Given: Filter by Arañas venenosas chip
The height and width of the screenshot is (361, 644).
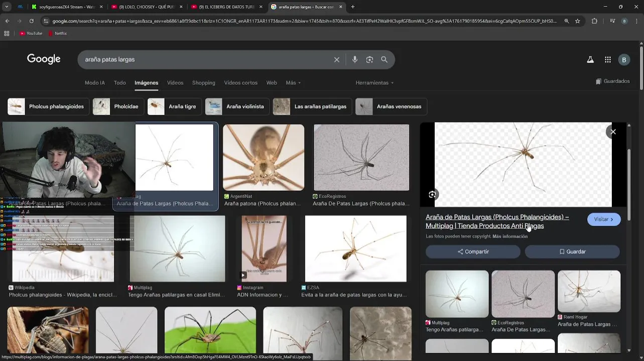Looking at the screenshot, I should (391, 107).
